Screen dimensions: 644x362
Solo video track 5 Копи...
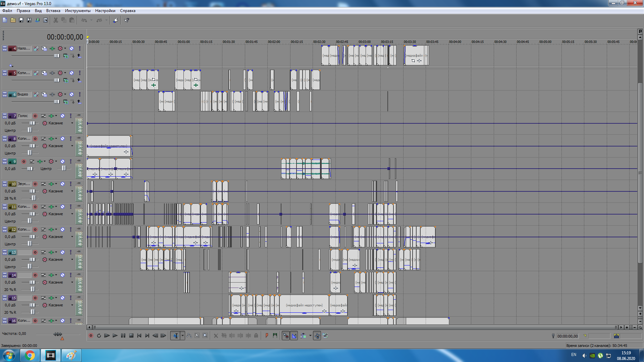(x=80, y=73)
